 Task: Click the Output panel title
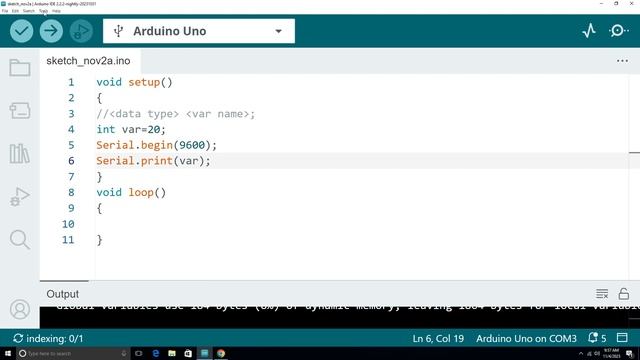[x=62, y=294]
